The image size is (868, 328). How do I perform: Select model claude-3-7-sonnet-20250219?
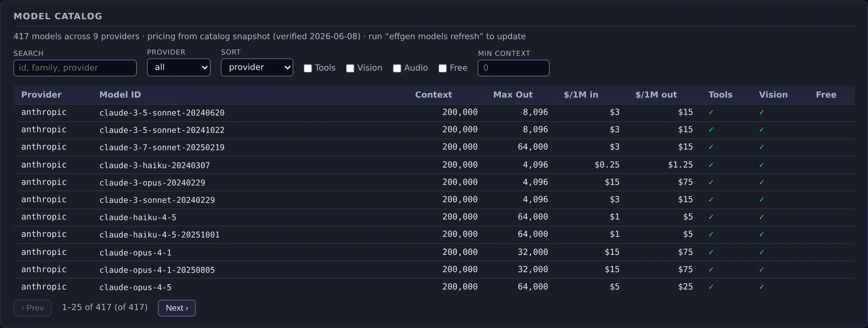pyautogui.click(x=162, y=147)
